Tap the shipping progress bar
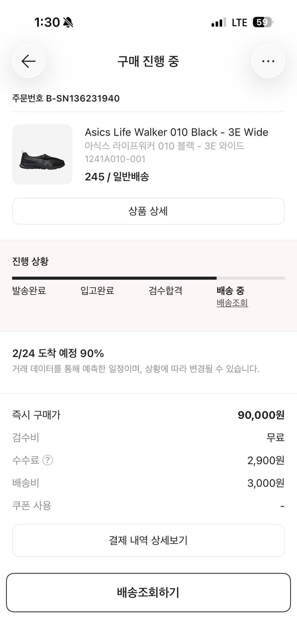 [x=148, y=278]
